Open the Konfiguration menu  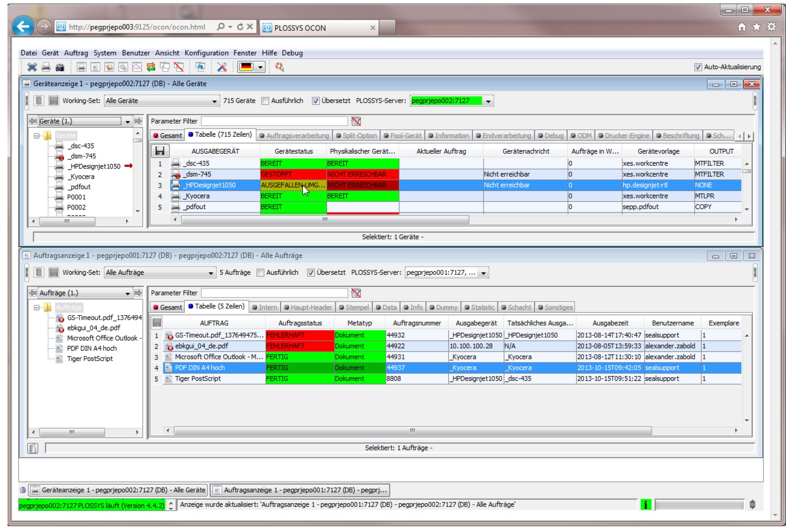(206, 53)
